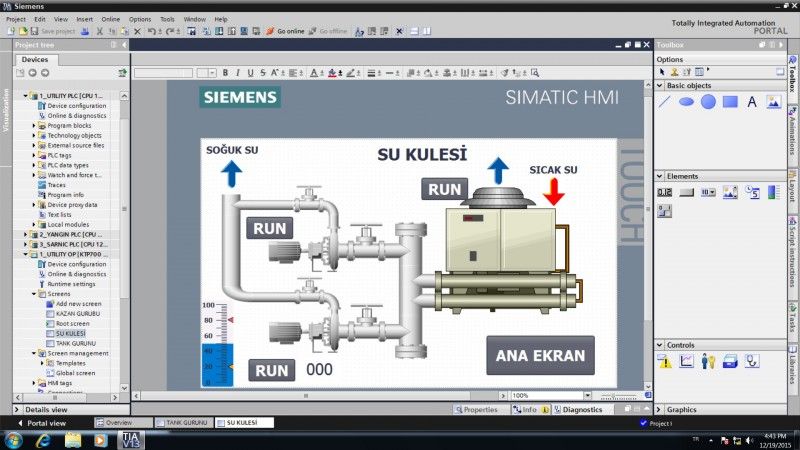Viewport: 800px width, 450px height.
Task: Expand the Program blocks tree node
Action: click(x=34, y=126)
